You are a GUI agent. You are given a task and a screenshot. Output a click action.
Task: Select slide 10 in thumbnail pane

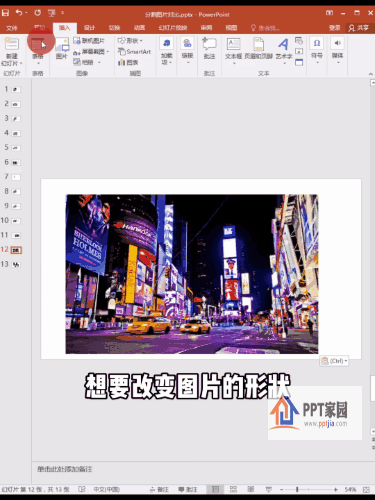point(16,221)
